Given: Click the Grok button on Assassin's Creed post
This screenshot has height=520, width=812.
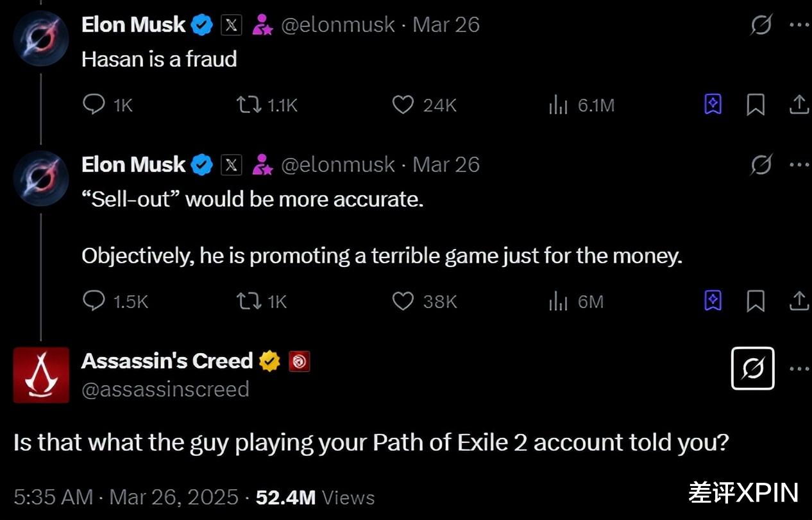Looking at the screenshot, I should [753, 368].
